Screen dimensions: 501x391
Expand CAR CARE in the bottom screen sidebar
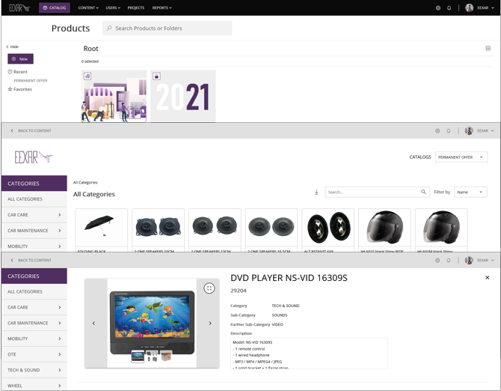[x=34, y=307]
